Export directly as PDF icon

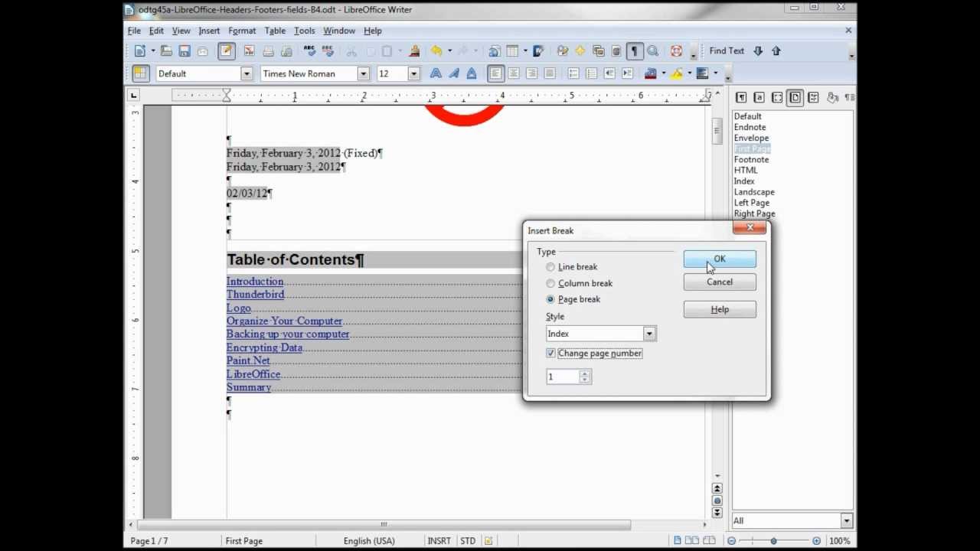pos(250,51)
